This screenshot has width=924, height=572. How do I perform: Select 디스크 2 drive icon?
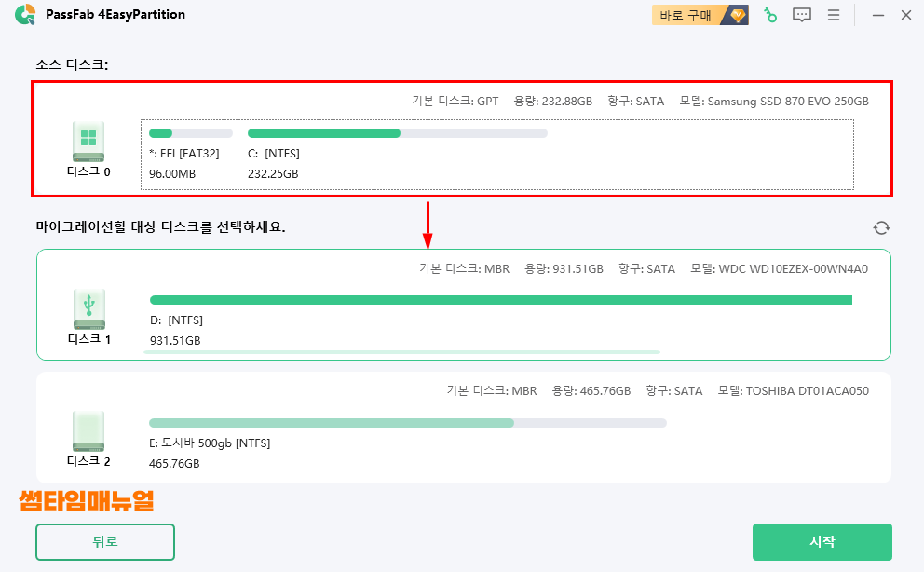[x=88, y=430]
